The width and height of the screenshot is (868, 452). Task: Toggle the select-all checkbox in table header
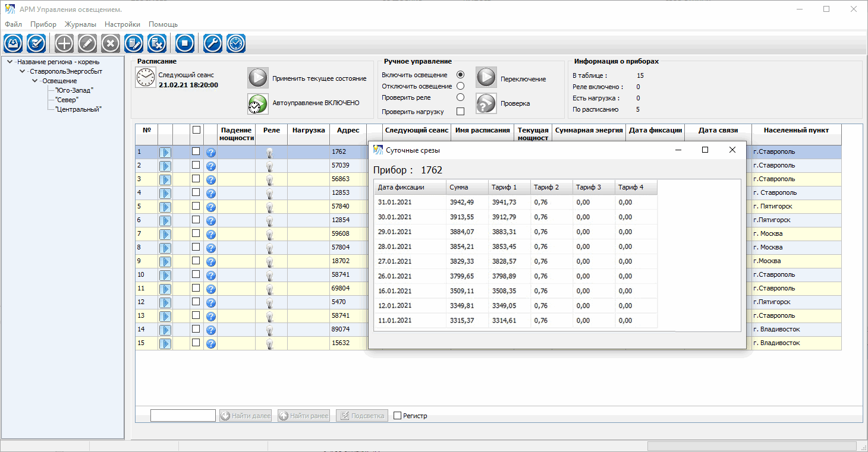[x=197, y=129]
